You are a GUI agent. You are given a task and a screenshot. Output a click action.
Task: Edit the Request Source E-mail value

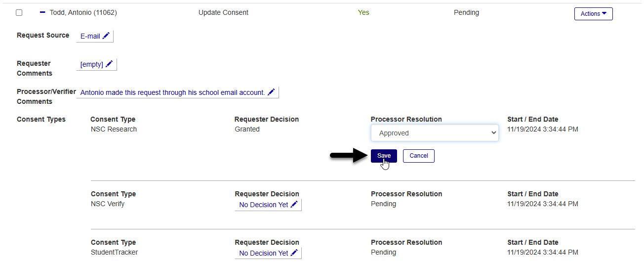pyautogui.click(x=90, y=36)
